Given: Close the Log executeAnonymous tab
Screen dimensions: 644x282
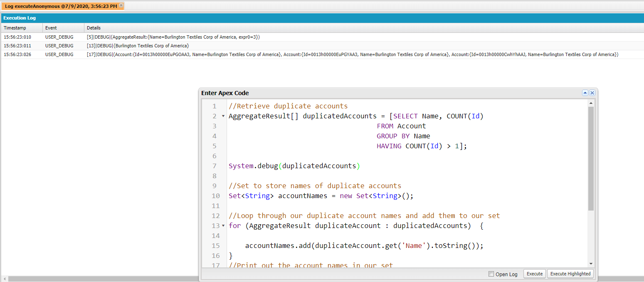Looking at the screenshot, I should [120, 6].
